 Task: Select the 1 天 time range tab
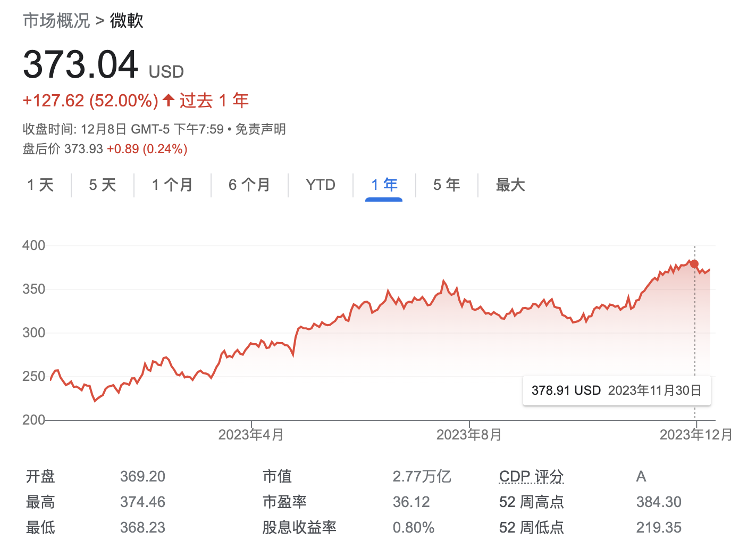click(x=40, y=185)
